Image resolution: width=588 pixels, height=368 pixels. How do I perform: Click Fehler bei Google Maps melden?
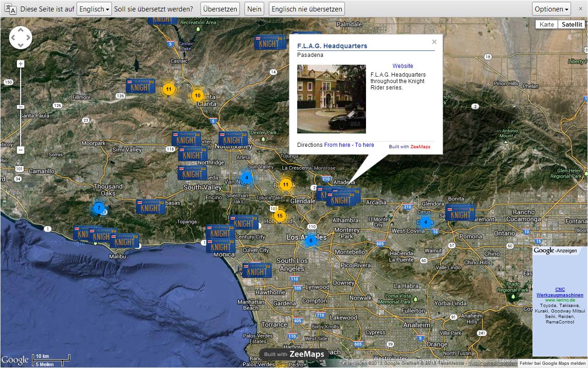tap(552, 363)
